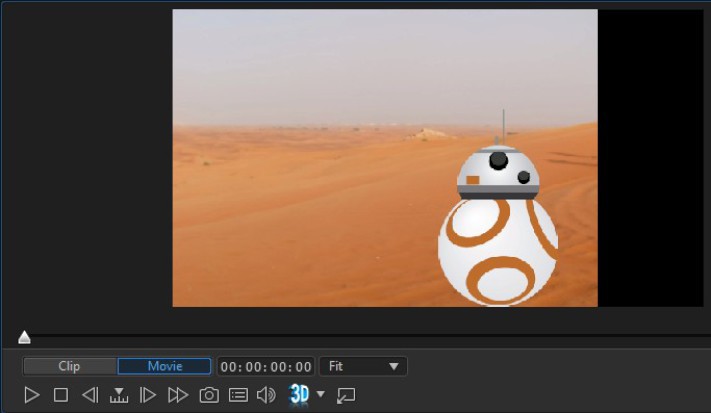Viewport: 711px width, 413px height.
Task: Open the 3D configuration dropdown arrow
Action: pos(321,394)
